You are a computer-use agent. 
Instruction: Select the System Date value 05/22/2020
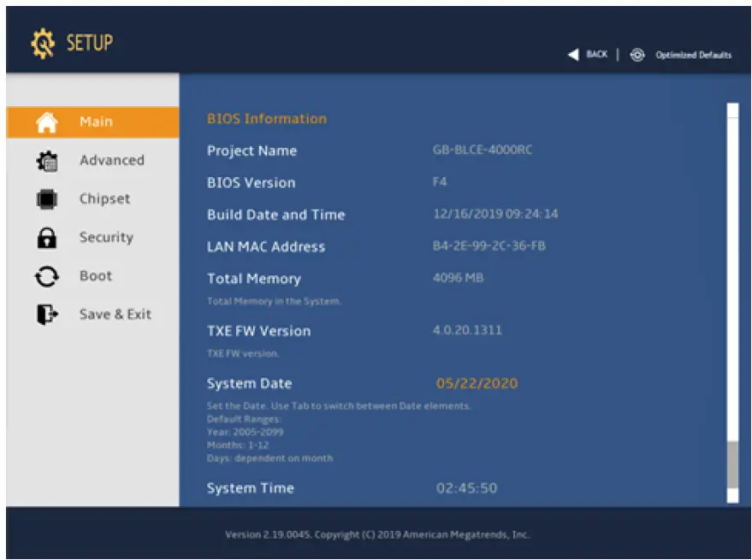tap(477, 384)
